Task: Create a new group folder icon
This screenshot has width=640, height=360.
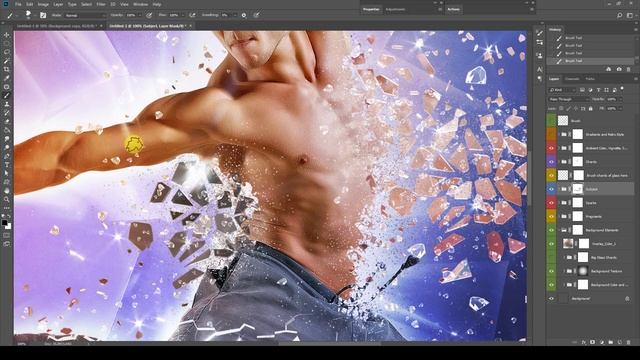Action: point(611,342)
